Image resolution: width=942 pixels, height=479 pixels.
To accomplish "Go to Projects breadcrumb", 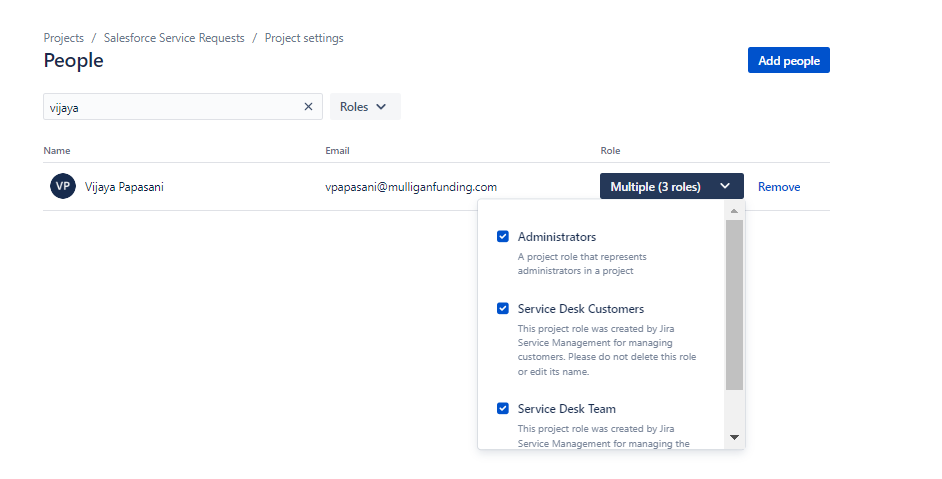I will (64, 38).
